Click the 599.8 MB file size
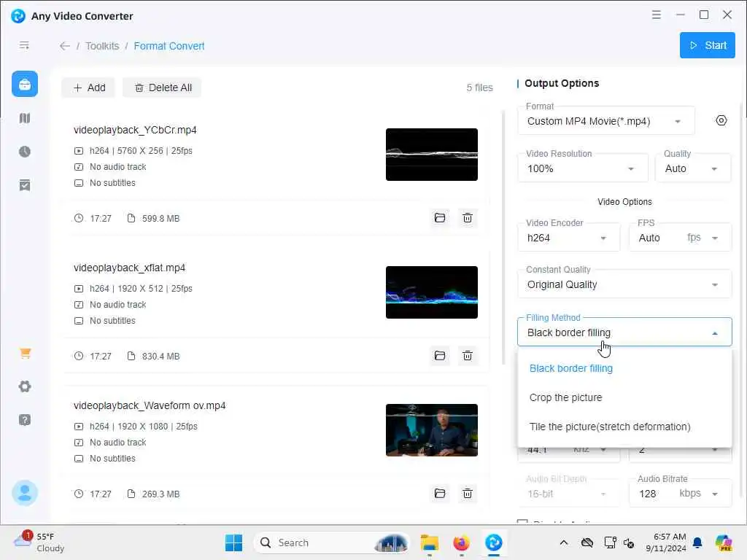Image resolution: width=747 pixels, height=560 pixels. pyautogui.click(x=160, y=219)
